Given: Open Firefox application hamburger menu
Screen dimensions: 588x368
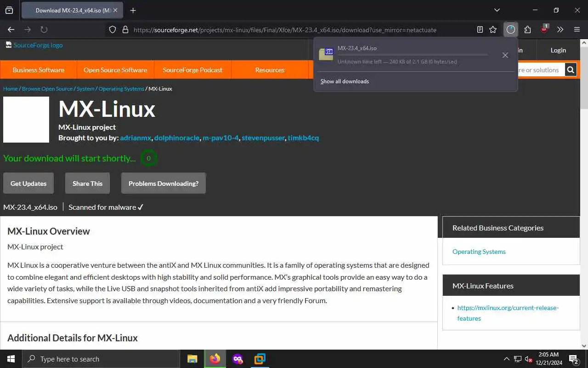Looking at the screenshot, I should click(577, 29).
